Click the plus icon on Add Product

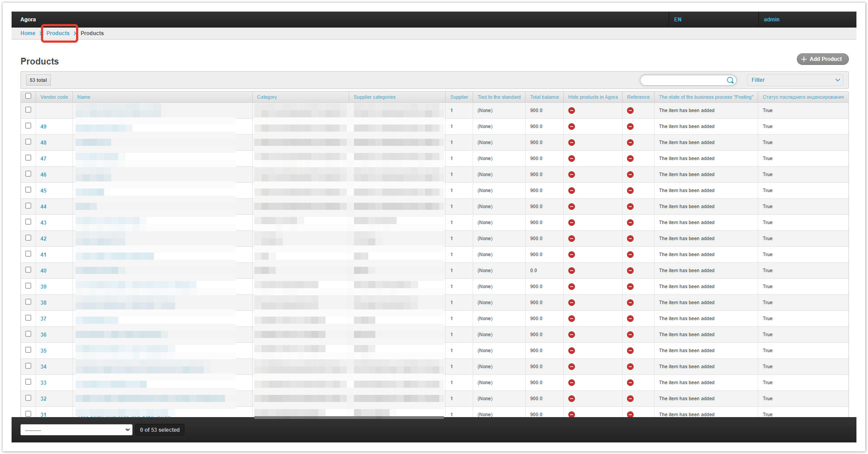pyautogui.click(x=804, y=59)
